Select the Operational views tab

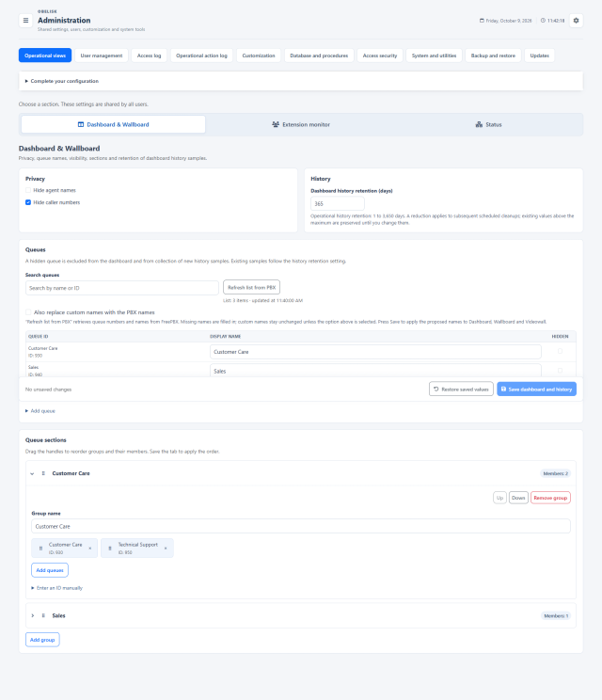[45, 56]
